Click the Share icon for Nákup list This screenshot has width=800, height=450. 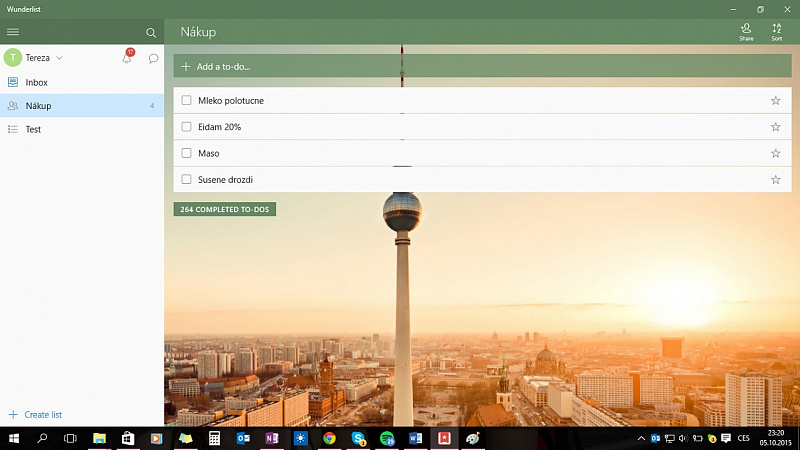tap(746, 32)
